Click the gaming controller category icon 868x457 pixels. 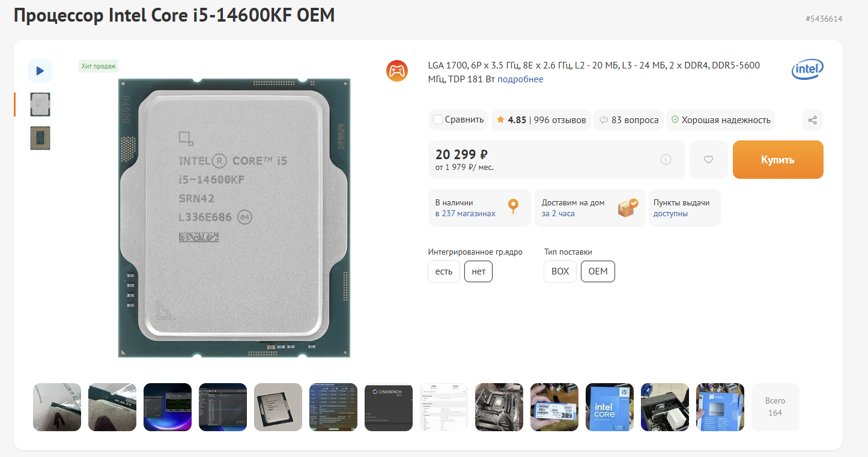(x=397, y=71)
